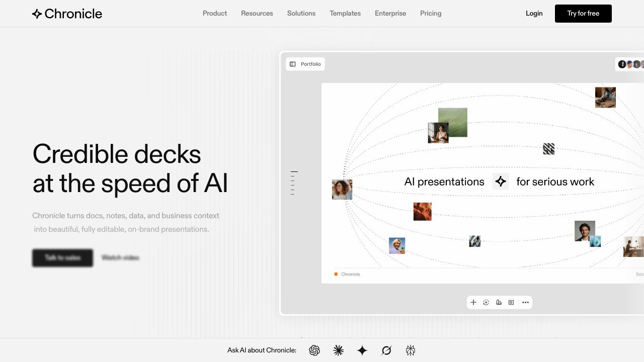
Task: Ask Claude about Chronicle
Action: tap(339, 350)
